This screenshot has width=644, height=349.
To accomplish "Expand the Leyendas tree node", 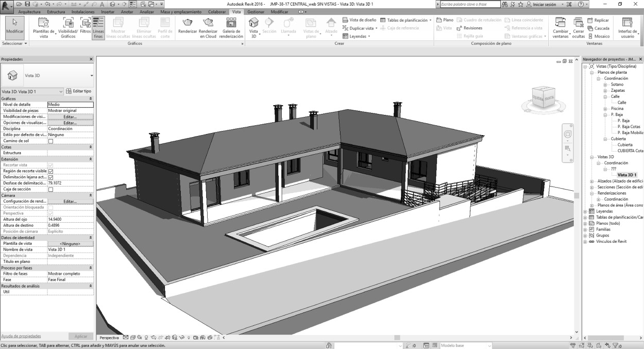I will coord(585,211).
